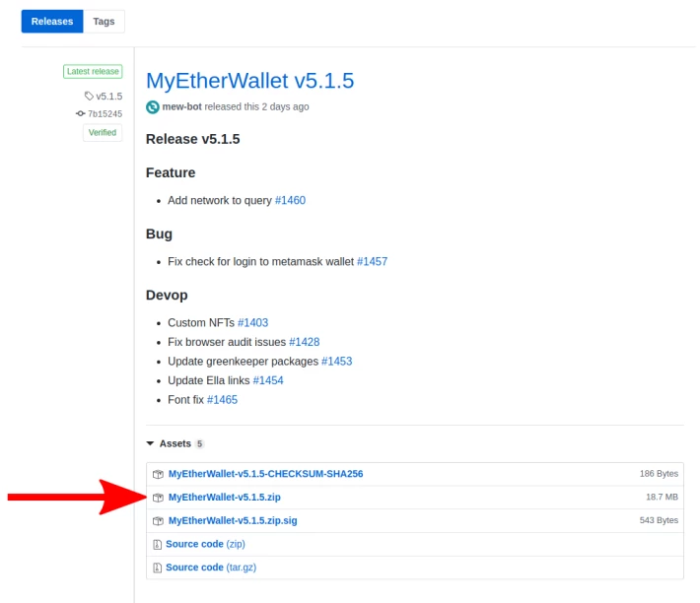Download MyEtherWallet-v5.1.5.zip

225,498
